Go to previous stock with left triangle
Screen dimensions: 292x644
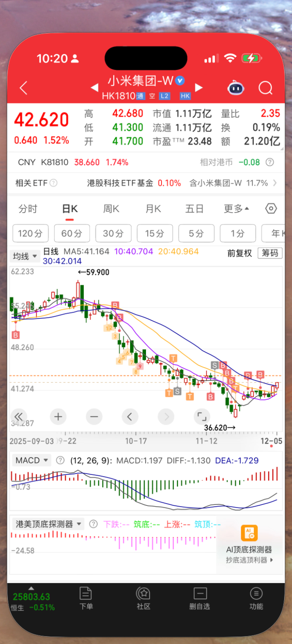(x=94, y=88)
